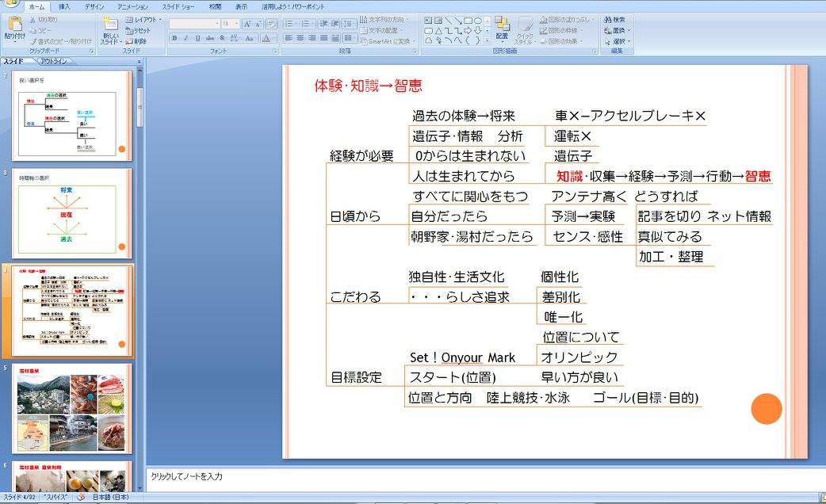This screenshot has height=504, width=826.
Task: Expand the shapes gallery more arrow
Action: coord(487,40)
